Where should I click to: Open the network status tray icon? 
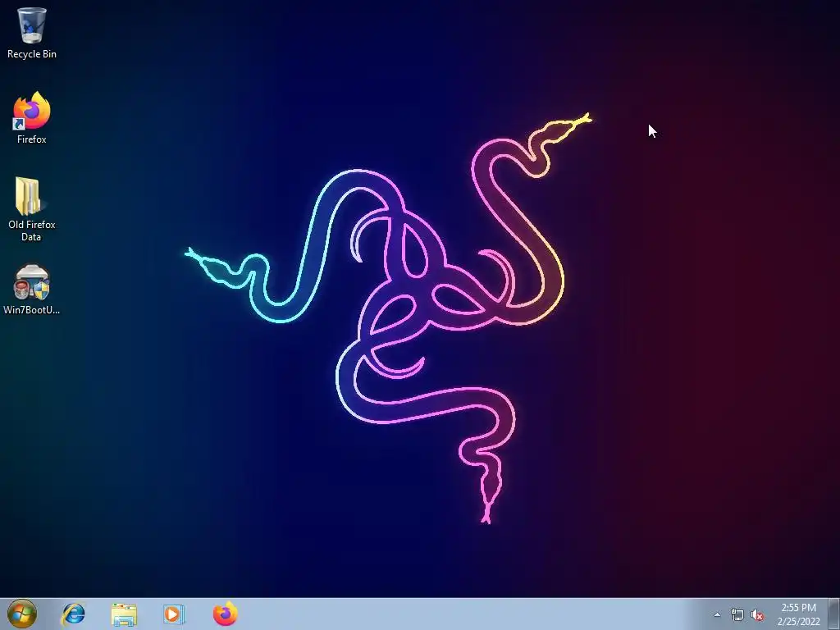point(737,615)
